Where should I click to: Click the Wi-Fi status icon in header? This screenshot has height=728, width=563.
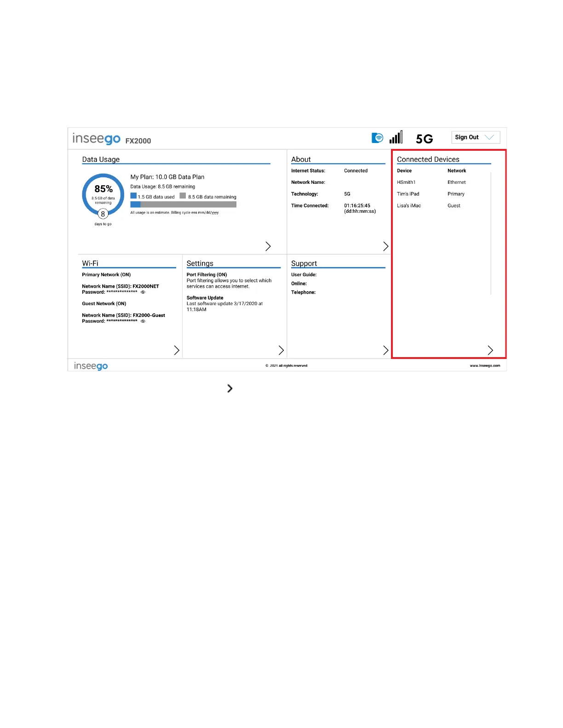point(377,137)
